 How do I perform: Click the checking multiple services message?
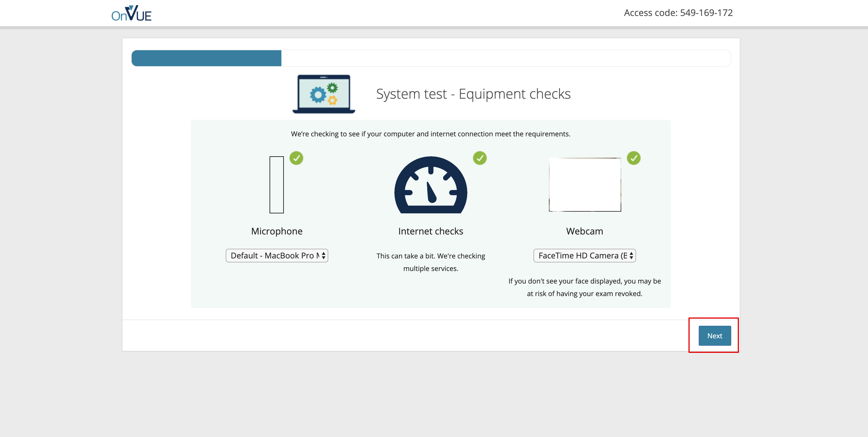(x=431, y=262)
